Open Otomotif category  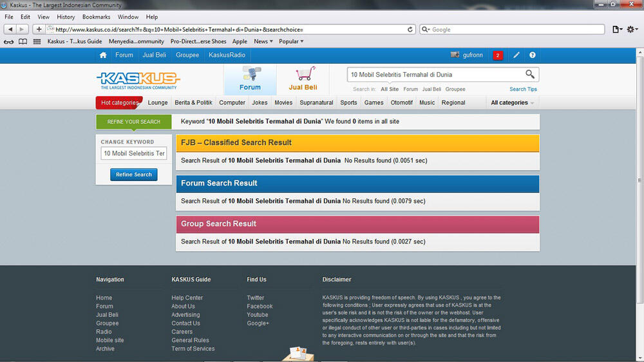pos(401,102)
